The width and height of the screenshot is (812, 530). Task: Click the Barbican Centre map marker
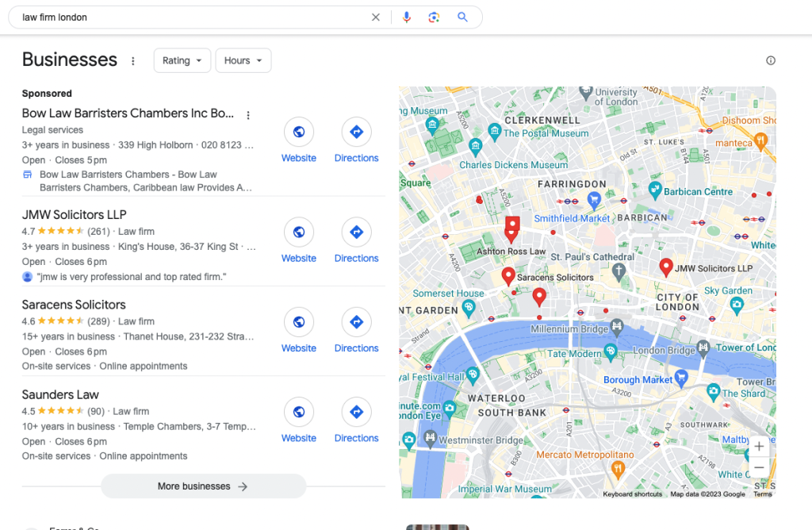pyautogui.click(x=655, y=190)
